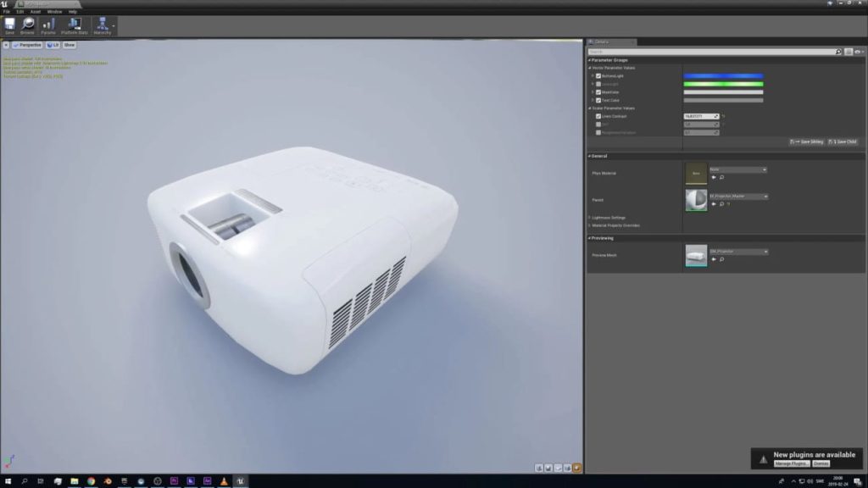Click the magnifying glass beside Phys Material
This screenshot has width=868, height=488.
(x=721, y=177)
